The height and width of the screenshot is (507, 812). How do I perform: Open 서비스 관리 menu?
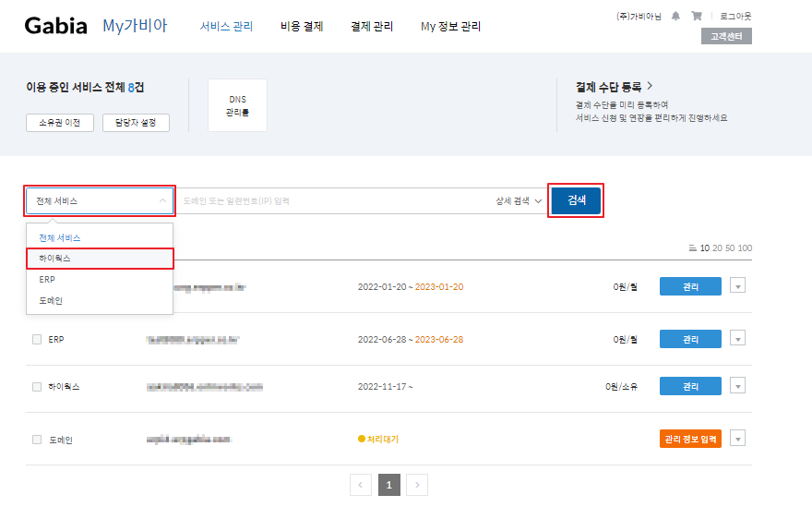[x=226, y=27]
